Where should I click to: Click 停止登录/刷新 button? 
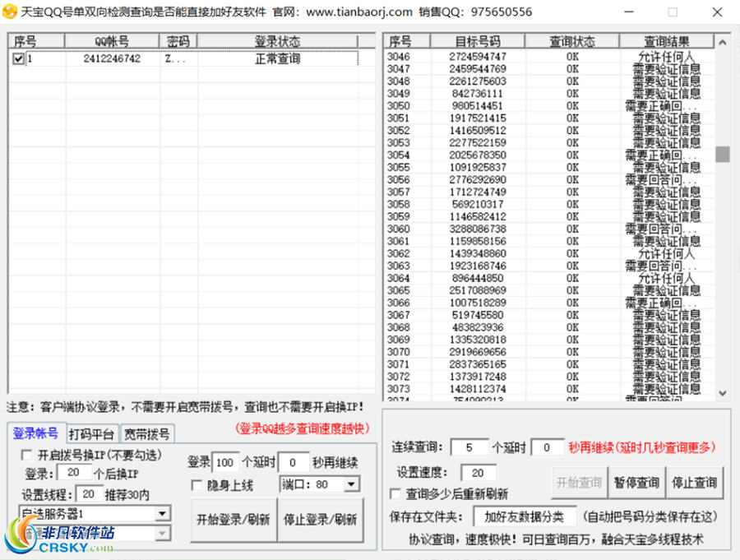pyautogui.click(x=321, y=520)
